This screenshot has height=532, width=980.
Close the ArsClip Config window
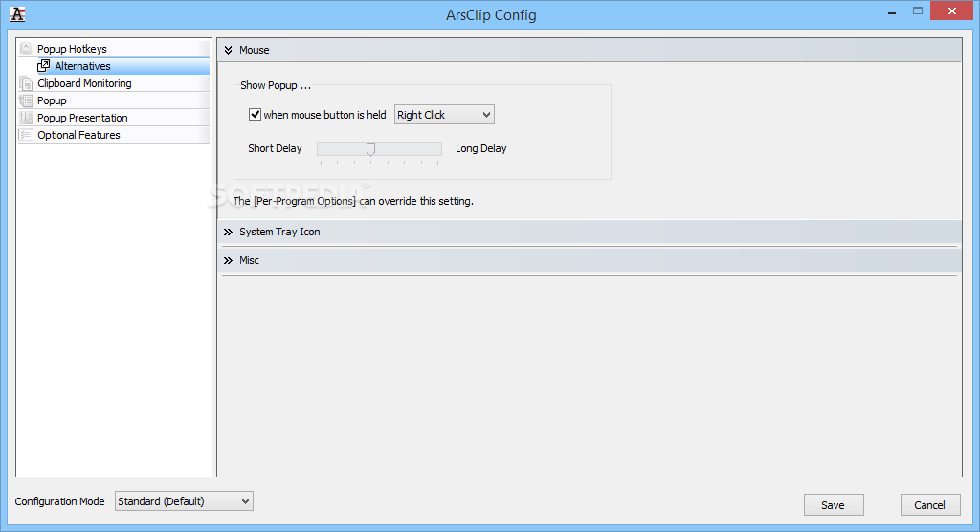point(952,11)
